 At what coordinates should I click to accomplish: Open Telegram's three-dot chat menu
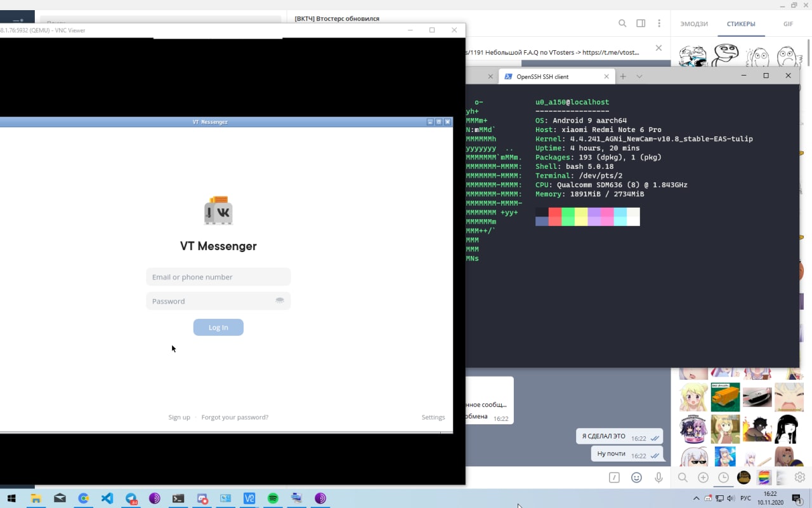[x=660, y=23]
